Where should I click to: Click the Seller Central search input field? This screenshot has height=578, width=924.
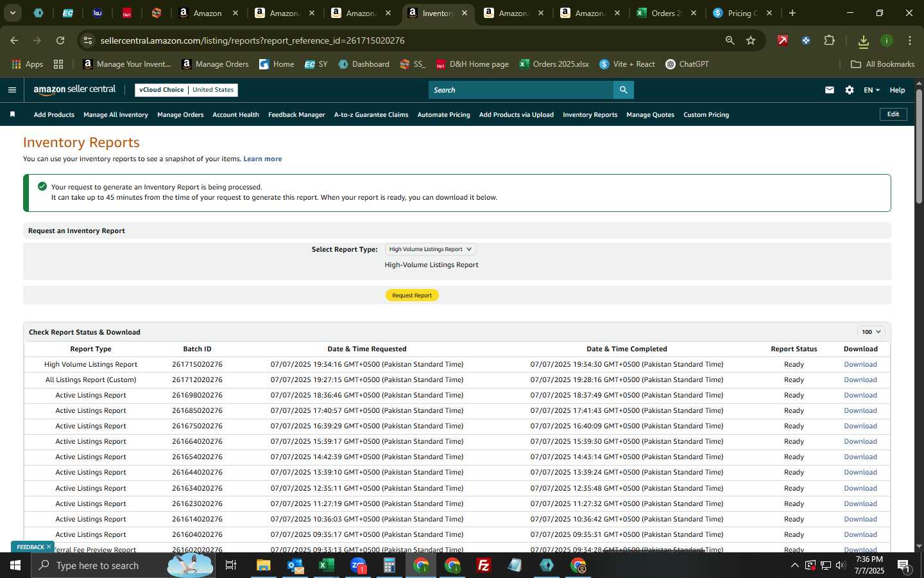(521, 90)
